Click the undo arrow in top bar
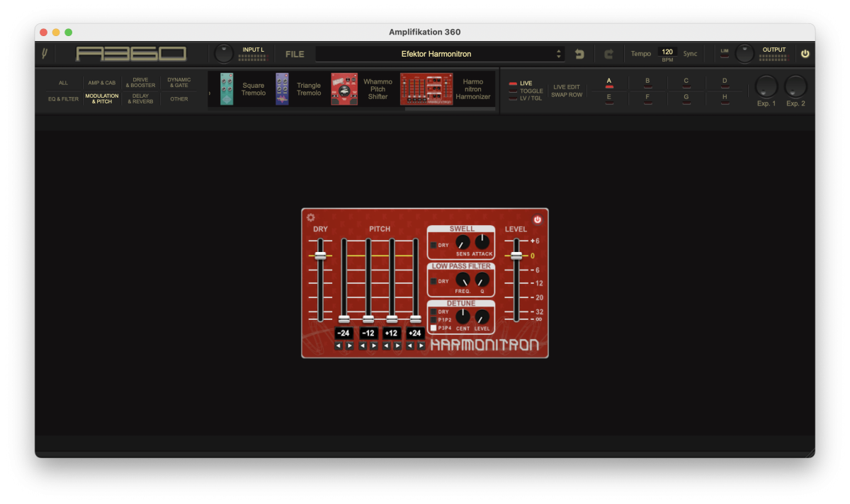 579,54
